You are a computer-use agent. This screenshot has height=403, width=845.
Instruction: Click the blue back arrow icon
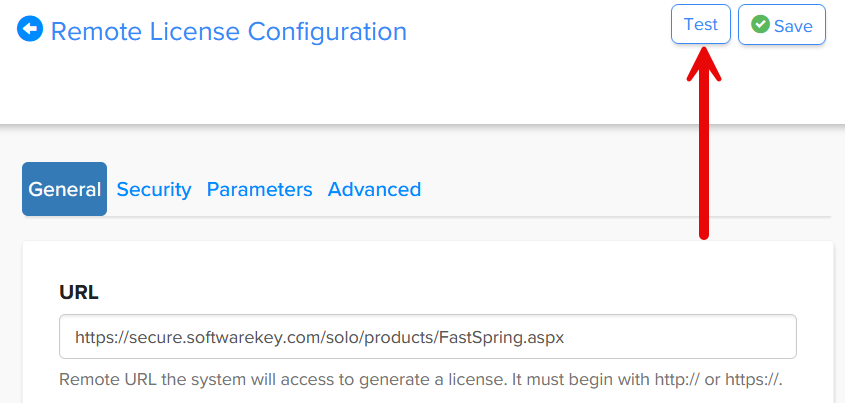(x=31, y=30)
